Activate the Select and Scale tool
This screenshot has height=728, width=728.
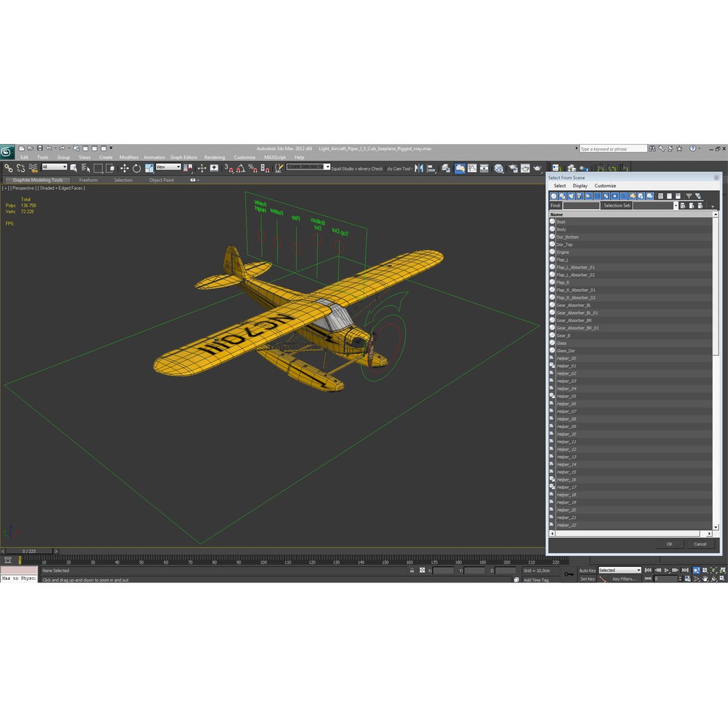pyautogui.click(x=148, y=168)
